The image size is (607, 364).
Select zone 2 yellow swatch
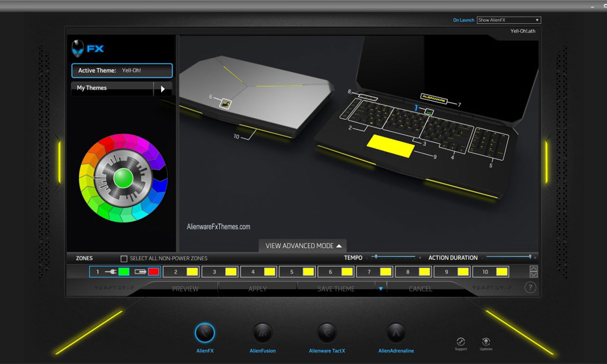(x=192, y=272)
